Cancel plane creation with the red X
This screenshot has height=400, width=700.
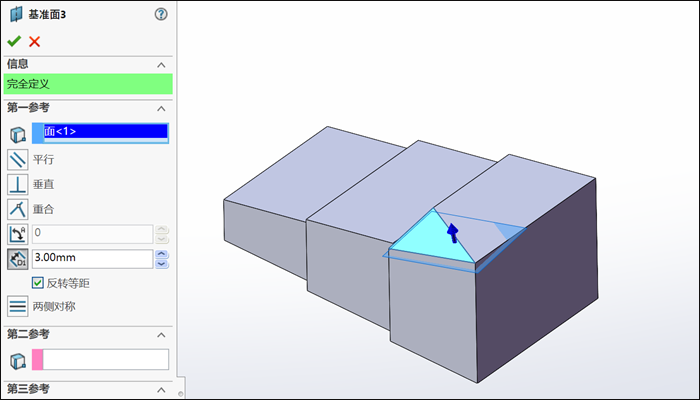click(x=34, y=42)
